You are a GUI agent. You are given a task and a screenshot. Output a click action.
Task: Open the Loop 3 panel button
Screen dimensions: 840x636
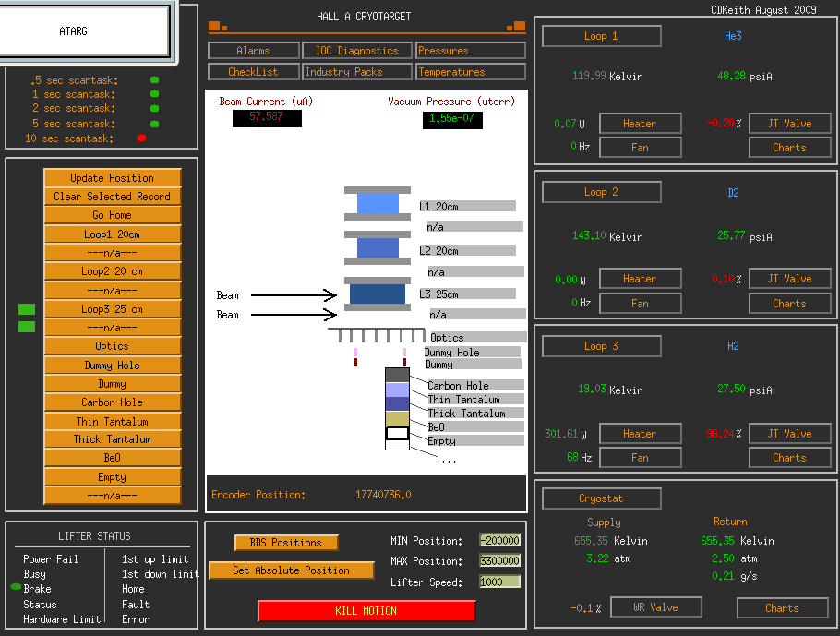(602, 346)
